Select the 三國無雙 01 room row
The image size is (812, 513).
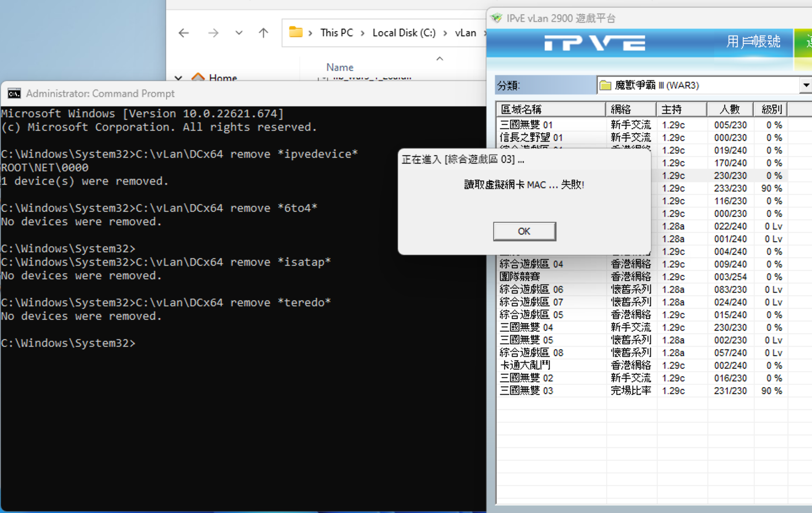[x=526, y=125]
